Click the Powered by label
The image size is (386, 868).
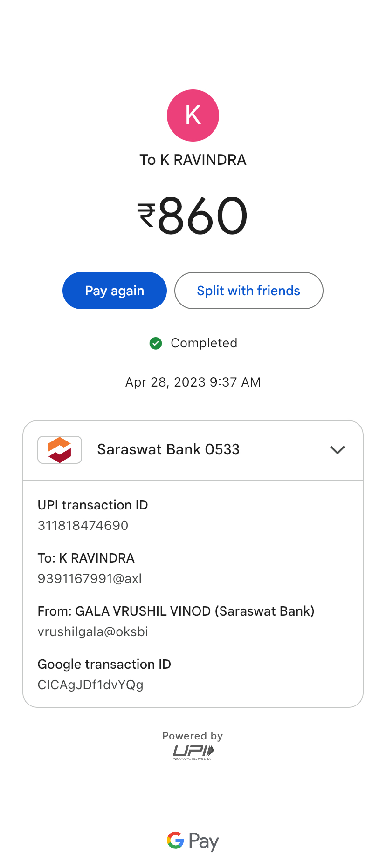(193, 736)
